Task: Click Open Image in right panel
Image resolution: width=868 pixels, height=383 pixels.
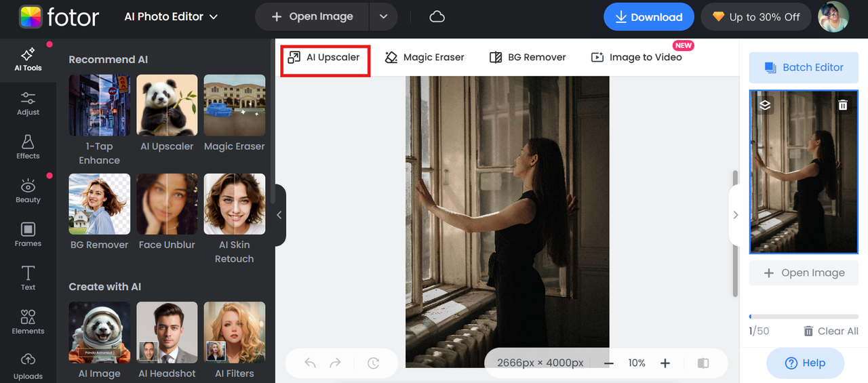Action: click(x=804, y=273)
